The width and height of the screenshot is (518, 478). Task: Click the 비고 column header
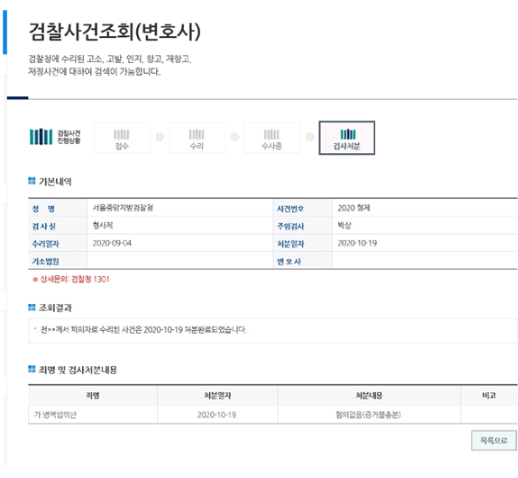click(x=489, y=395)
